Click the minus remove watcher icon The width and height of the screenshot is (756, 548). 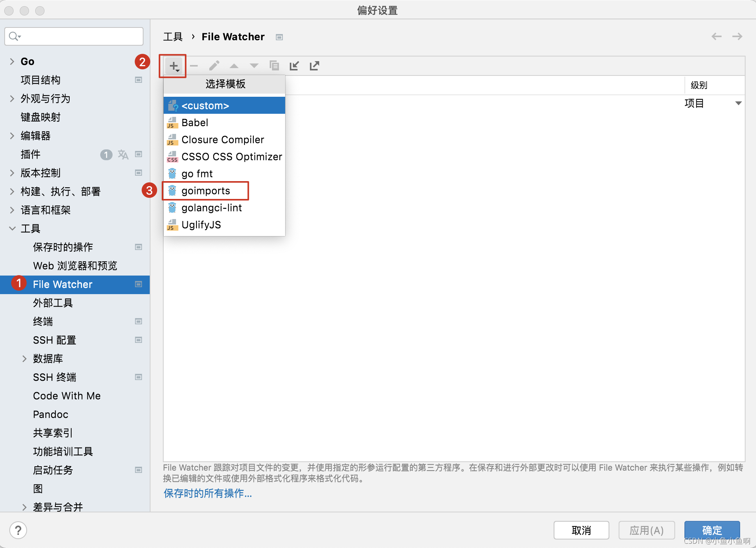coord(194,66)
